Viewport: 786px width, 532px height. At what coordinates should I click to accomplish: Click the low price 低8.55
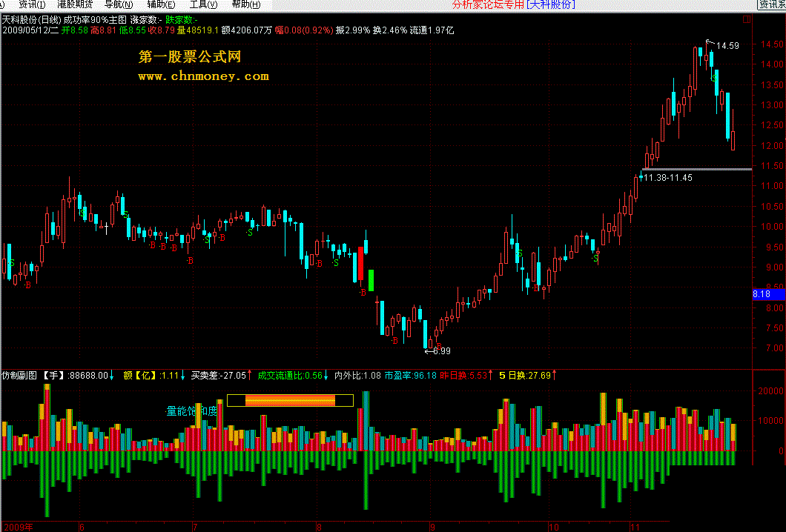[x=132, y=30]
